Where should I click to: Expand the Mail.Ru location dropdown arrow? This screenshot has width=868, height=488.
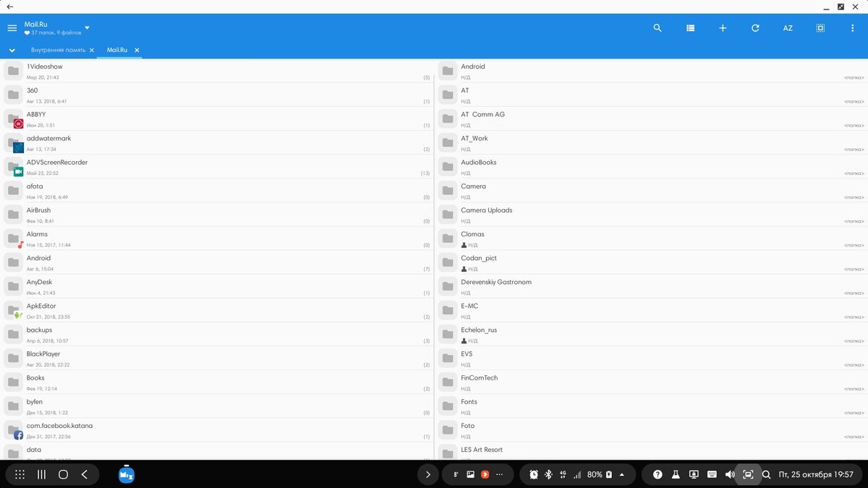tap(87, 28)
